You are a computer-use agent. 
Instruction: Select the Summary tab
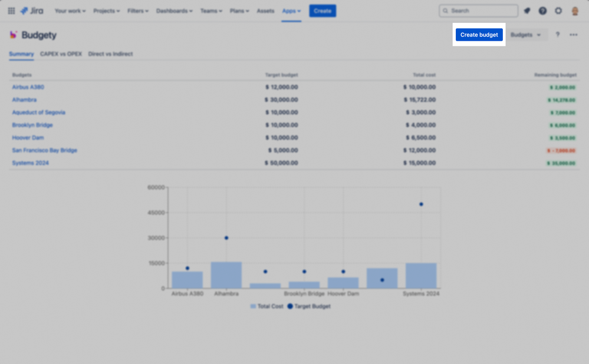[21, 54]
